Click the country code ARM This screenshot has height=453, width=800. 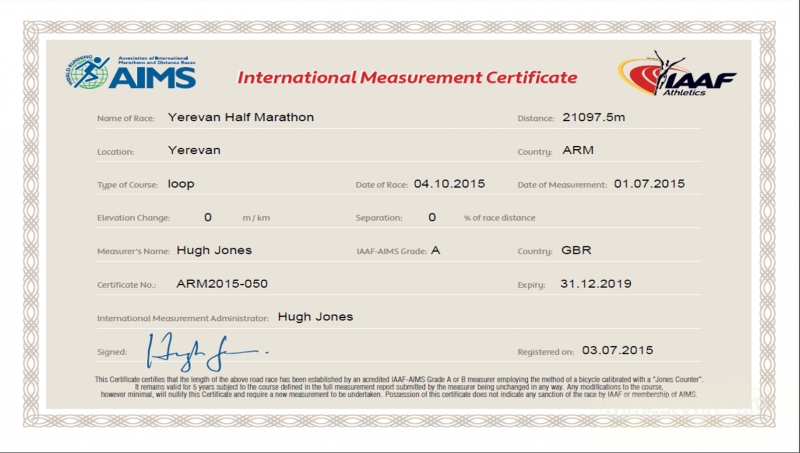(579, 151)
